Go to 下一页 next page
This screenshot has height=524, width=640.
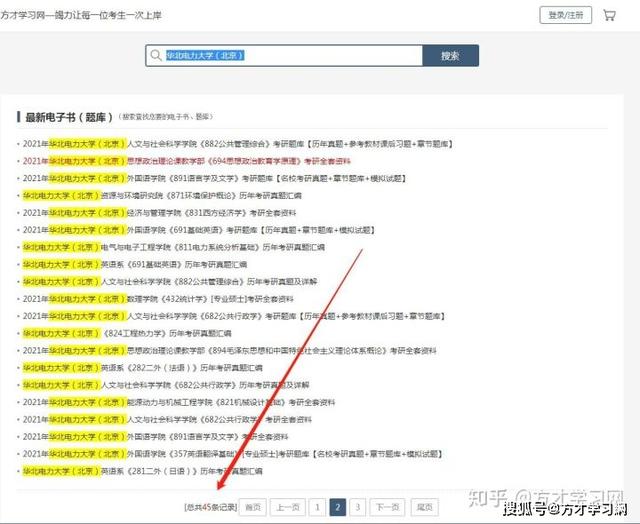387,507
